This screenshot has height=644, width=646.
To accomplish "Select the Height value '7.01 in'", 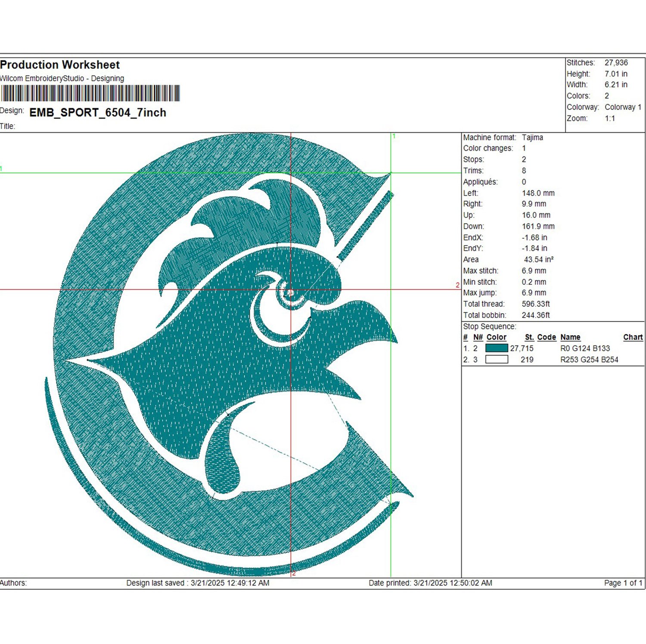I will click(616, 74).
